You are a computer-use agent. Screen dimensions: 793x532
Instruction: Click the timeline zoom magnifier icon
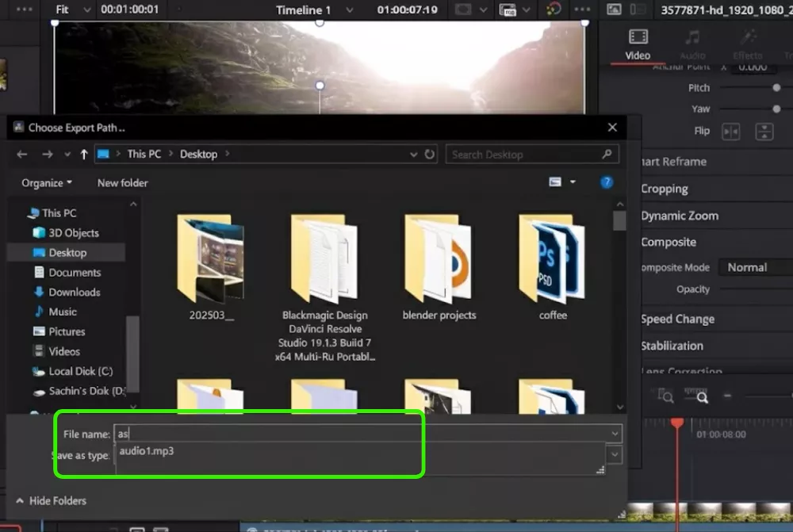[x=702, y=396]
